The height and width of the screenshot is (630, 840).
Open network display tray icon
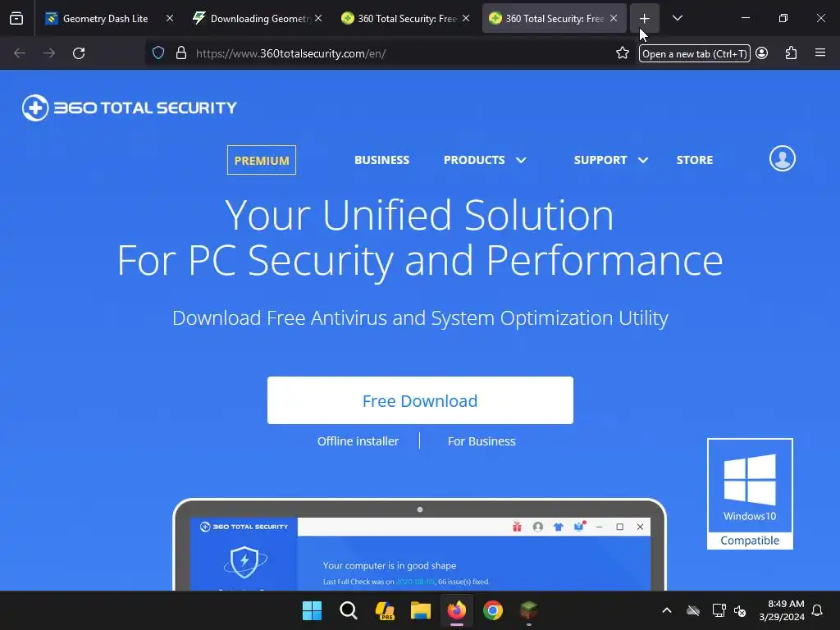[x=719, y=610]
